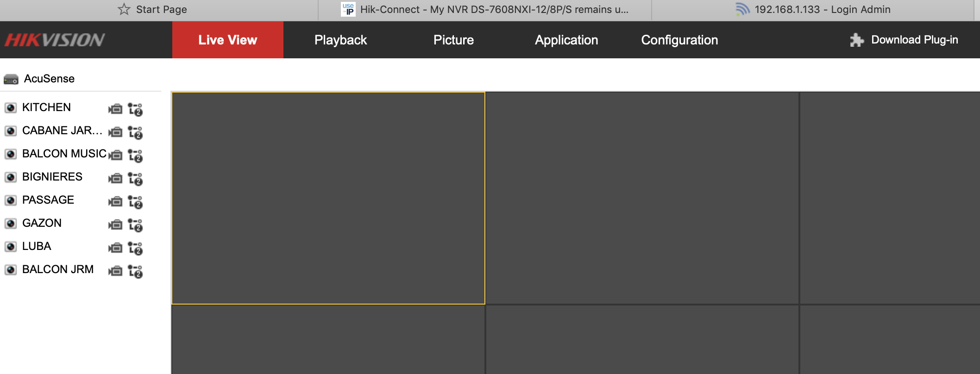Toggle live view of GAZON camera
980x374 pixels.
point(11,224)
